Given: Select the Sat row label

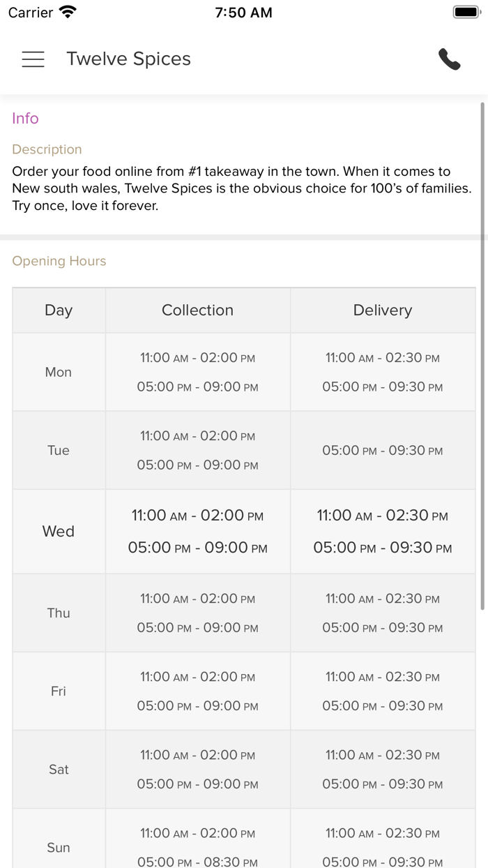Looking at the screenshot, I should 59,769.
